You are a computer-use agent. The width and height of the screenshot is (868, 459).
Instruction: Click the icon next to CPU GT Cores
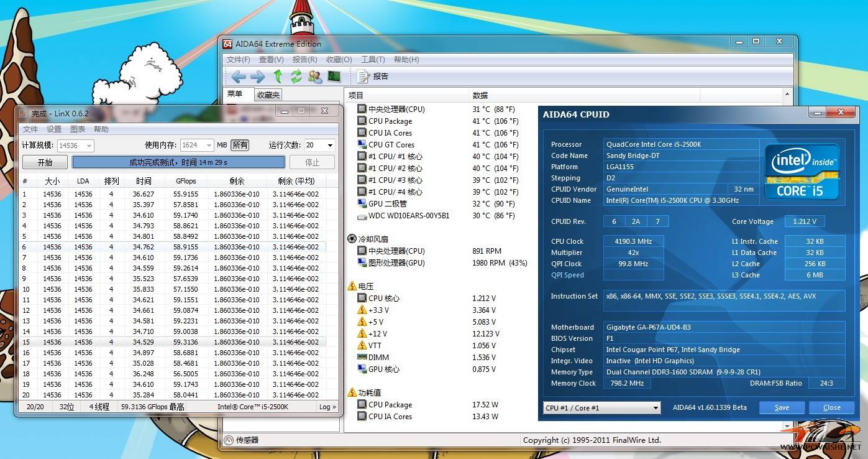[x=362, y=145]
